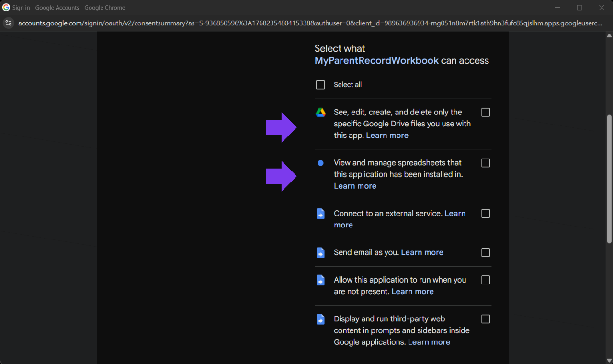The width and height of the screenshot is (613, 364).
Task: Open Learn more for View and manage spreadsheets
Action: [355, 186]
